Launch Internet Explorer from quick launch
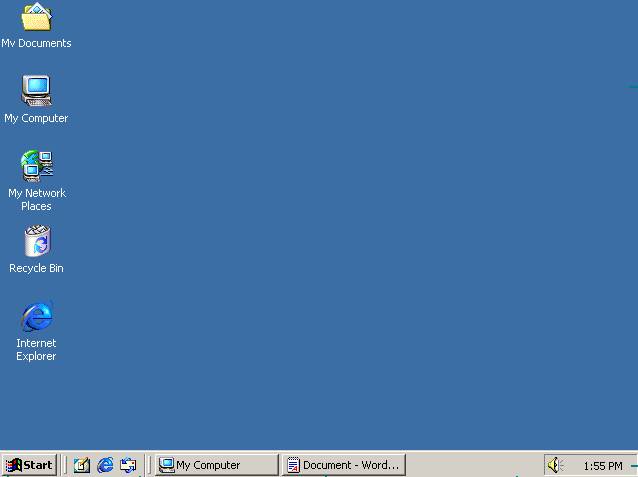 pyautogui.click(x=105, y=465)
